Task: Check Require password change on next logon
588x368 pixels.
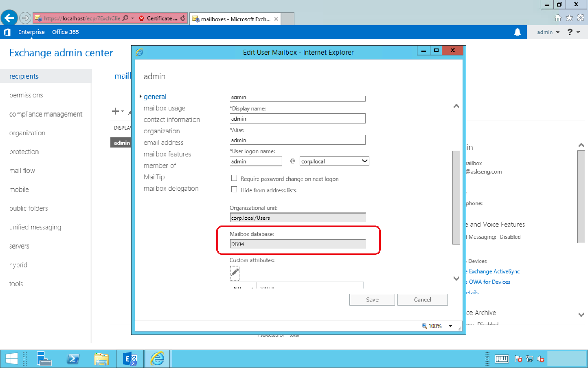Action: pyautogui.click(x=234, y=178)
